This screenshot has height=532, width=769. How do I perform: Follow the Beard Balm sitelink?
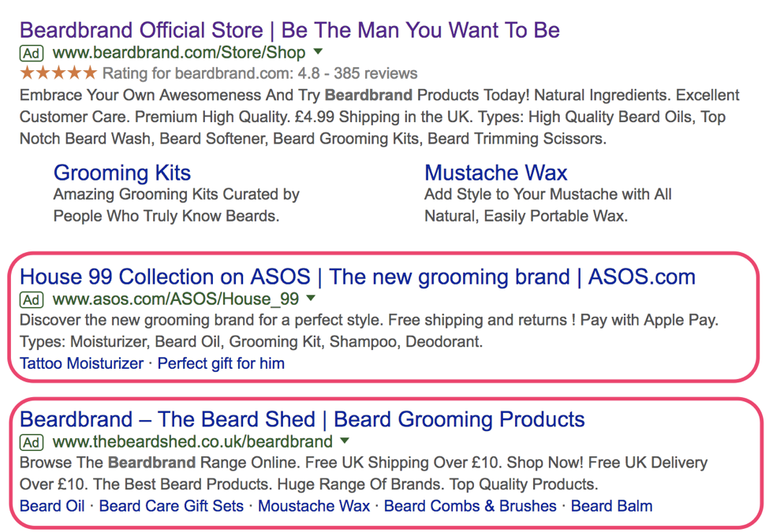point(611,506)
